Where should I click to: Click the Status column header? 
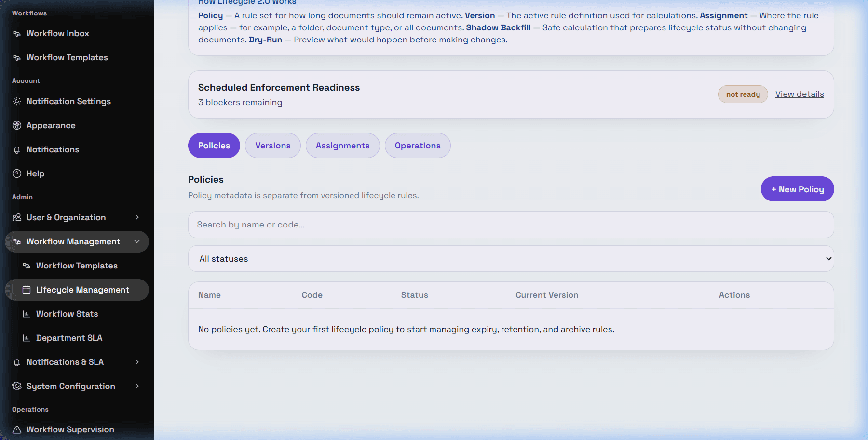click(415, 295)
